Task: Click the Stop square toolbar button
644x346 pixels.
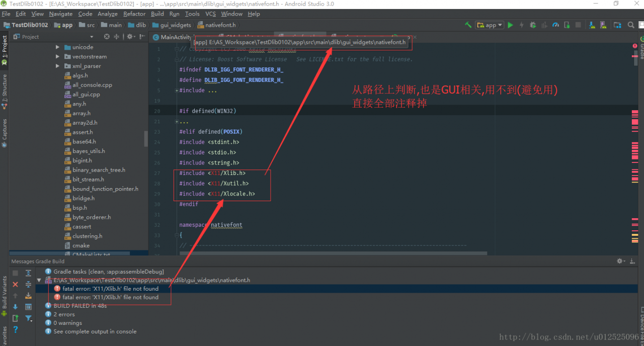Action: point(578,25)
